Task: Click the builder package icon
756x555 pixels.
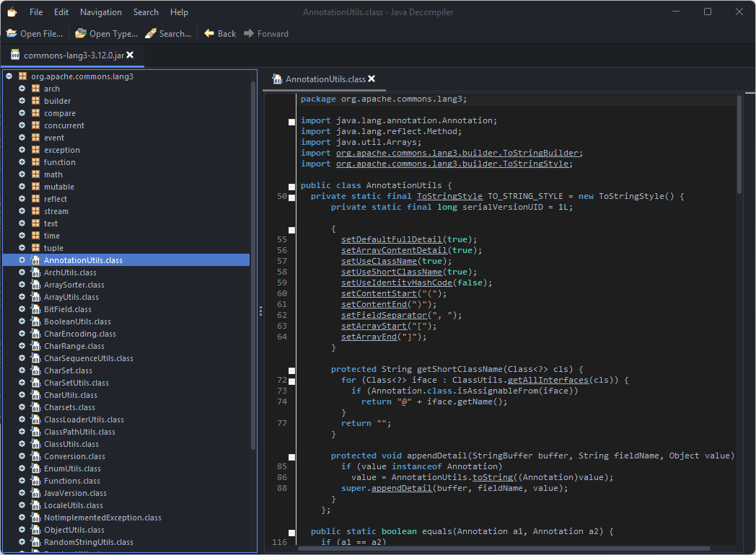Action: (35, 101)
